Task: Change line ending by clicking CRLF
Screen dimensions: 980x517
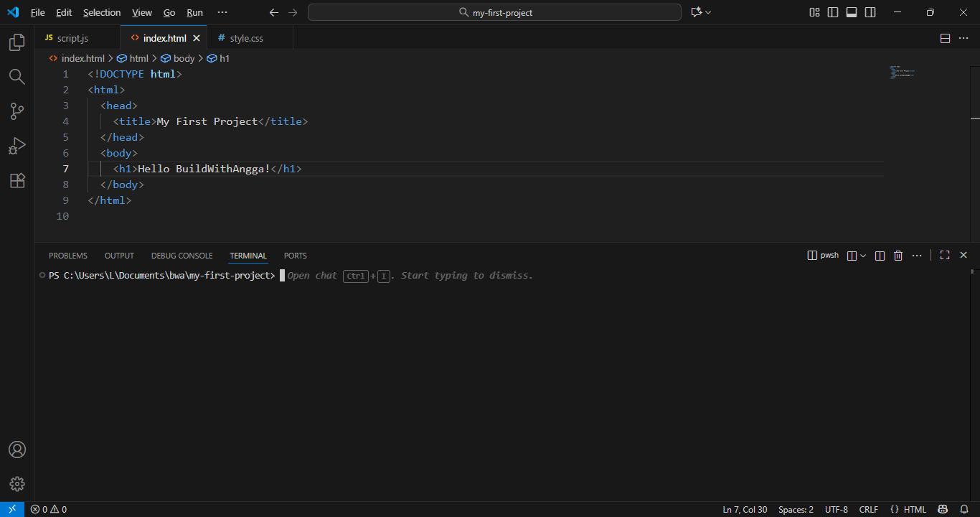Action: (x=868, y=509)
